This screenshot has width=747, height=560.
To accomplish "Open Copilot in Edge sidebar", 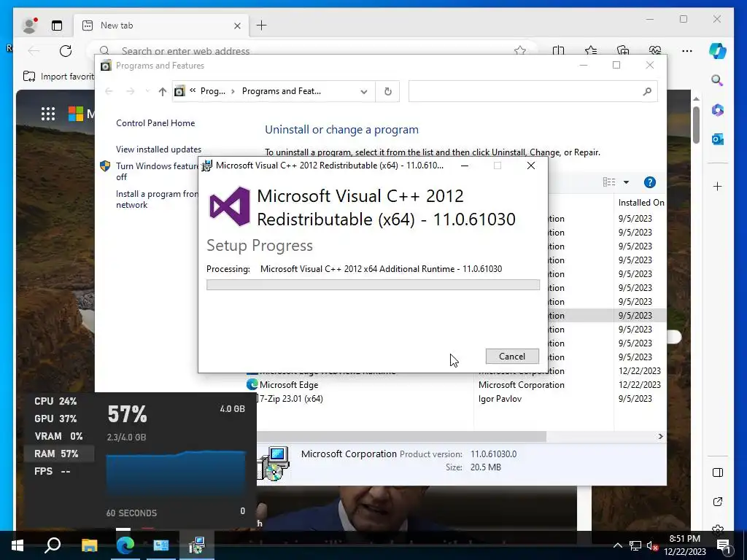I will pyautogui.click(x=718, y=50).
